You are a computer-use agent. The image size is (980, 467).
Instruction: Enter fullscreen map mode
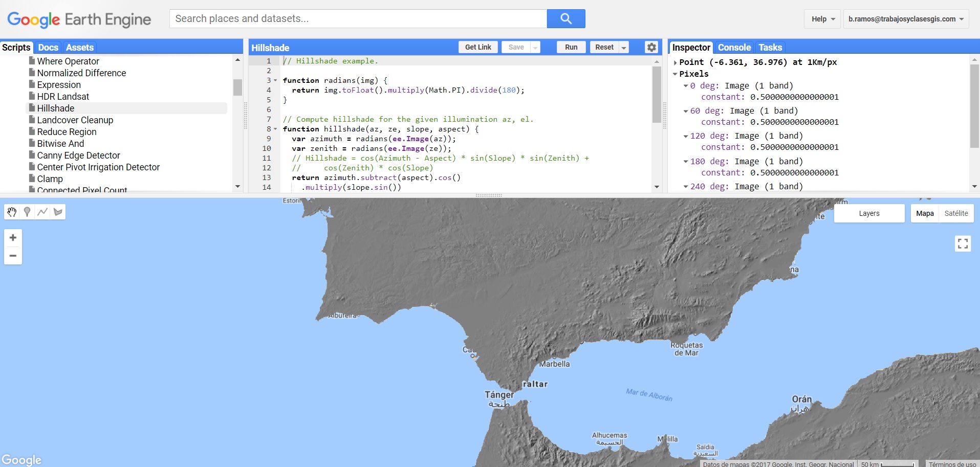963,243
